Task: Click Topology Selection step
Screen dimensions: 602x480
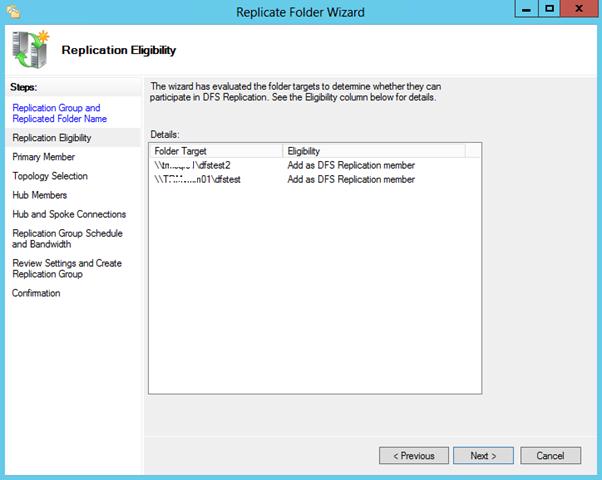Action: click(x=50, y=176)
